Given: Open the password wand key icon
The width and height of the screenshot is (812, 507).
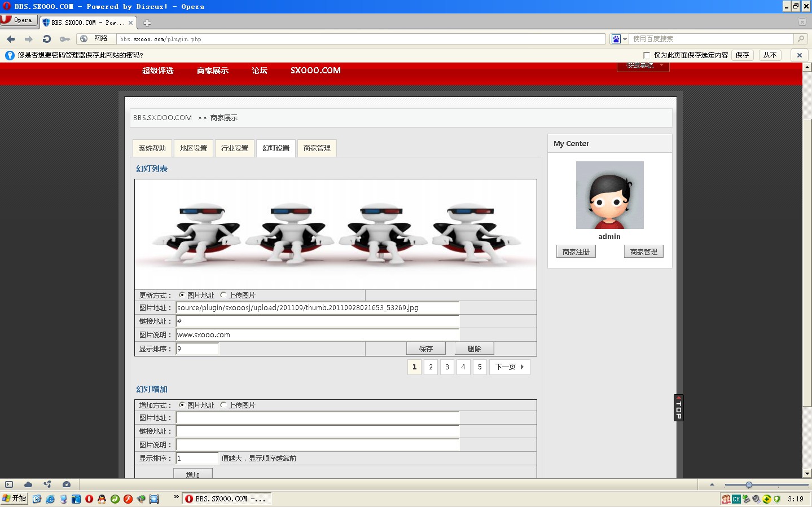Looking at the screenshot, I should coord(65,39).
